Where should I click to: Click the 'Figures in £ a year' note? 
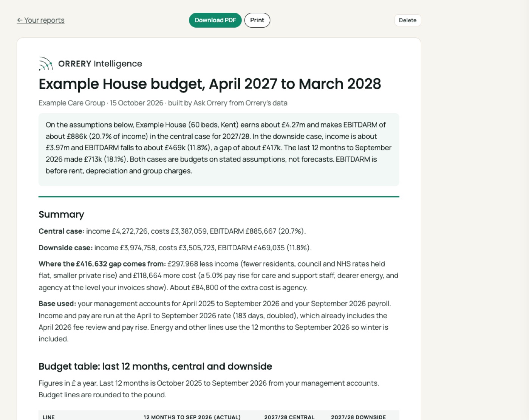[x=209, y=389]
